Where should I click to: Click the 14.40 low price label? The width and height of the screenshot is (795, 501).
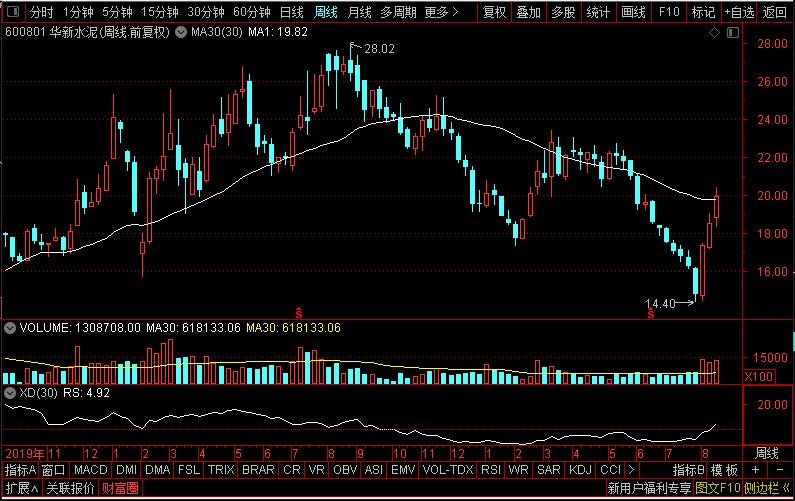pos(660,303)
